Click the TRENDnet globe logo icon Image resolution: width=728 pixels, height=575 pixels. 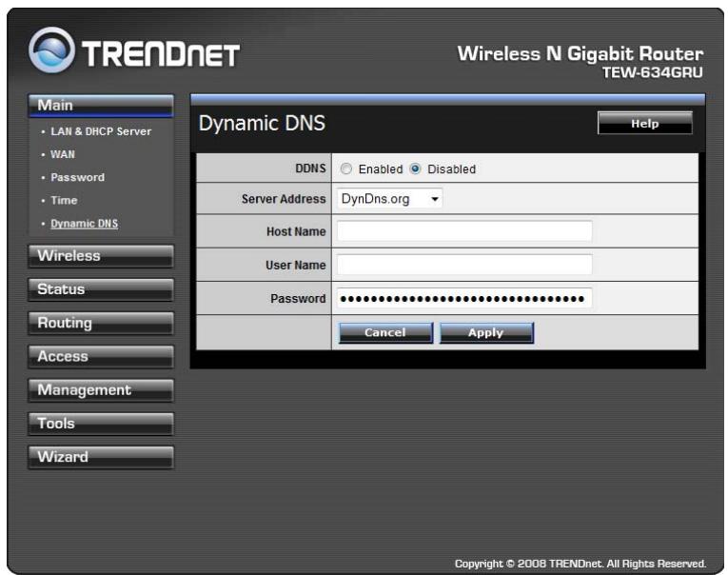tap(51, 50)
